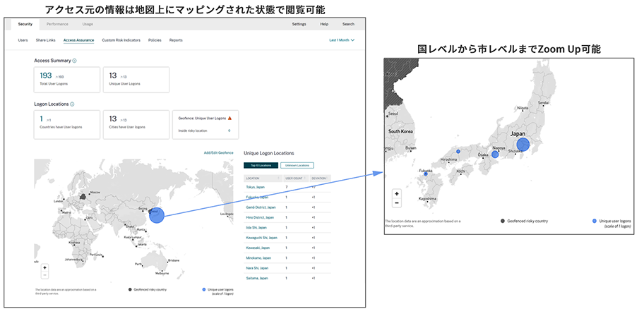Open the Last 1 Month time dropdown

(342, 40)
